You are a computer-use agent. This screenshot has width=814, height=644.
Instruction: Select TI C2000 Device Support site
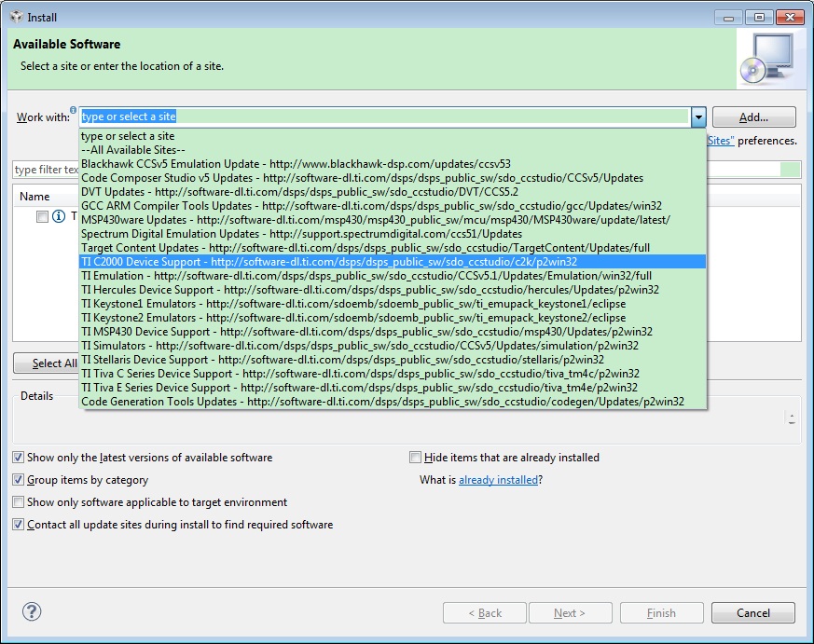coord(393,262)
